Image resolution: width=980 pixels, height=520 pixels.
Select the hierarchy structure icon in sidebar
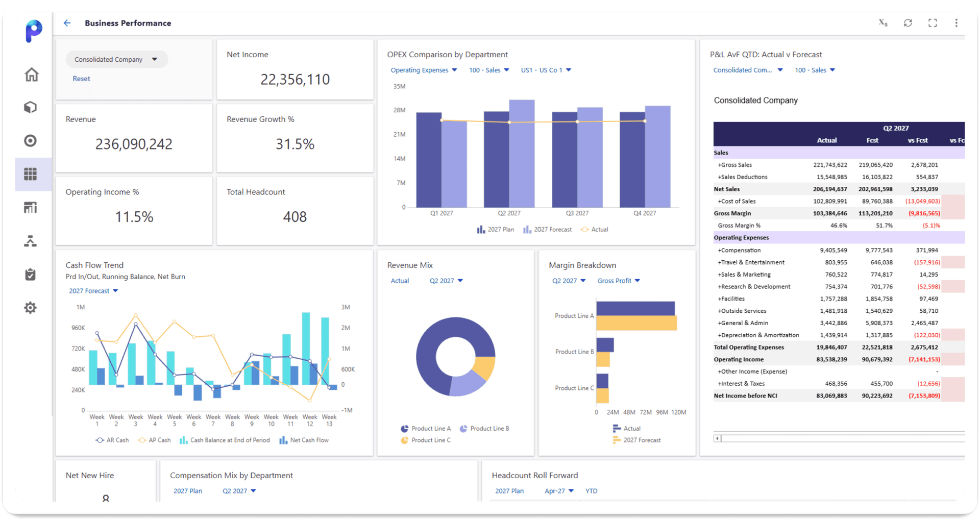(x=31, y=241)
